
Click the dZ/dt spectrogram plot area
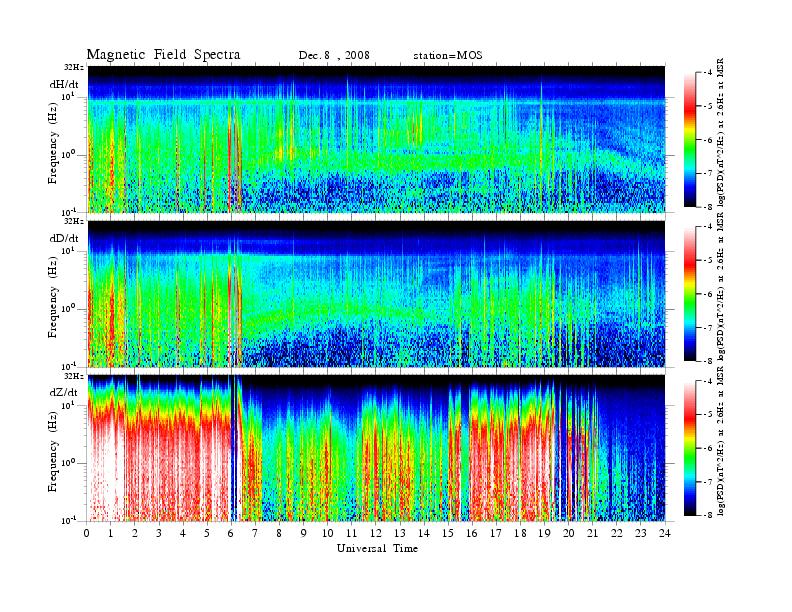point(376,448)
